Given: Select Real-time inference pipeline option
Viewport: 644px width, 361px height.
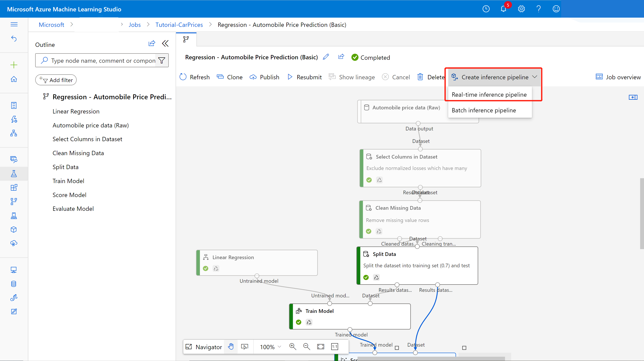Looking at the screenshot, I should click(x=489, y=95).
